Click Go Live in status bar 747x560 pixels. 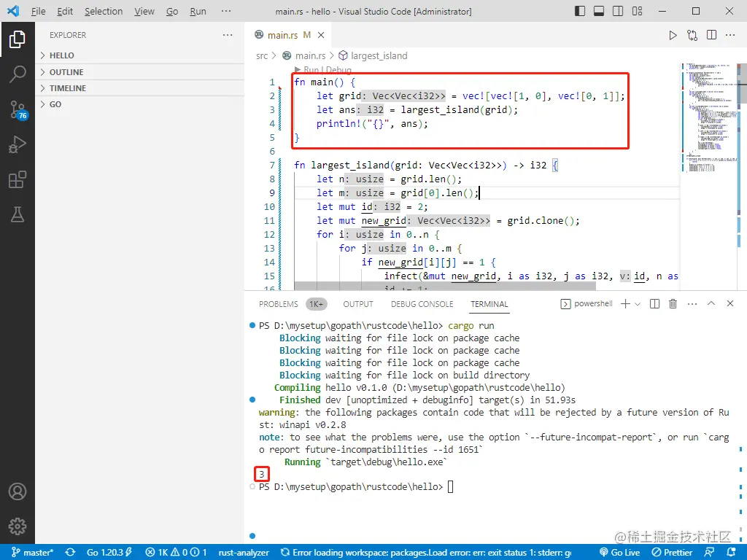point(619,553)
